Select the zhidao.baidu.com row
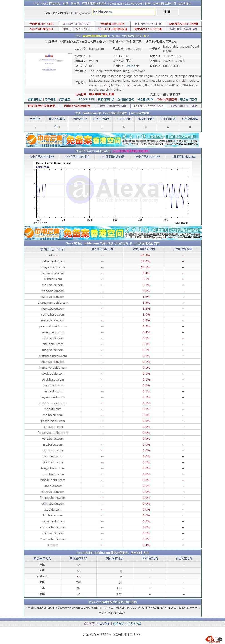 point(113,273)
